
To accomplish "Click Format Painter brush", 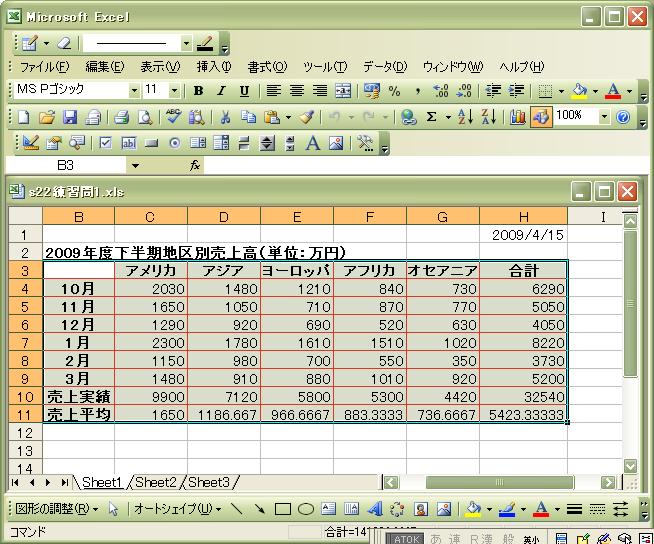I will 307,117.
